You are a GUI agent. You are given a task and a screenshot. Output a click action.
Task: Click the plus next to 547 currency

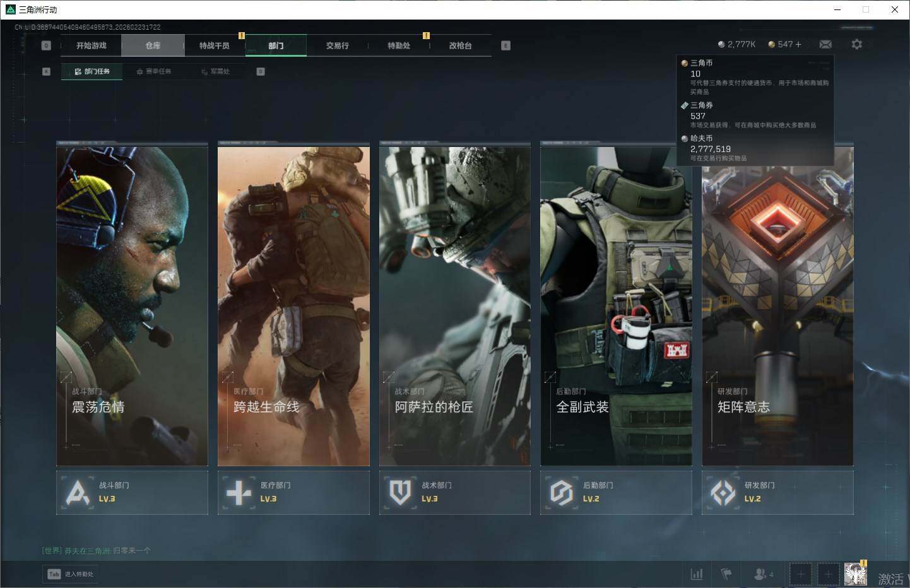798,44
